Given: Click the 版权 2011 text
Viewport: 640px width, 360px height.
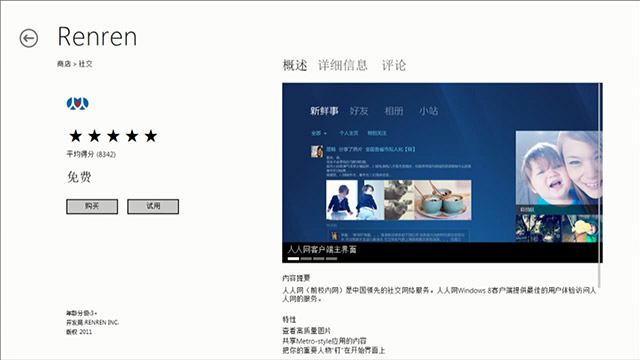Looking at the screenshot, I should click(79, 332).
